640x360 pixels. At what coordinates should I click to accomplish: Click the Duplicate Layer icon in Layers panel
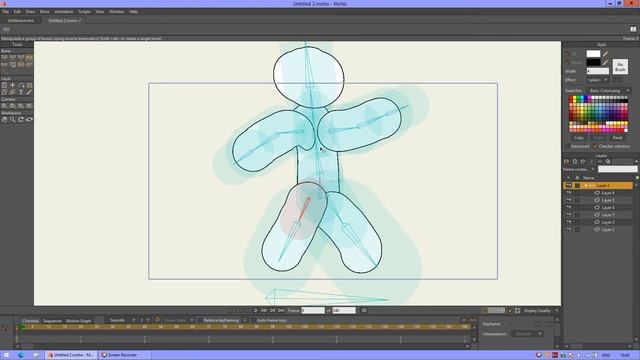[x=575, y=162]
